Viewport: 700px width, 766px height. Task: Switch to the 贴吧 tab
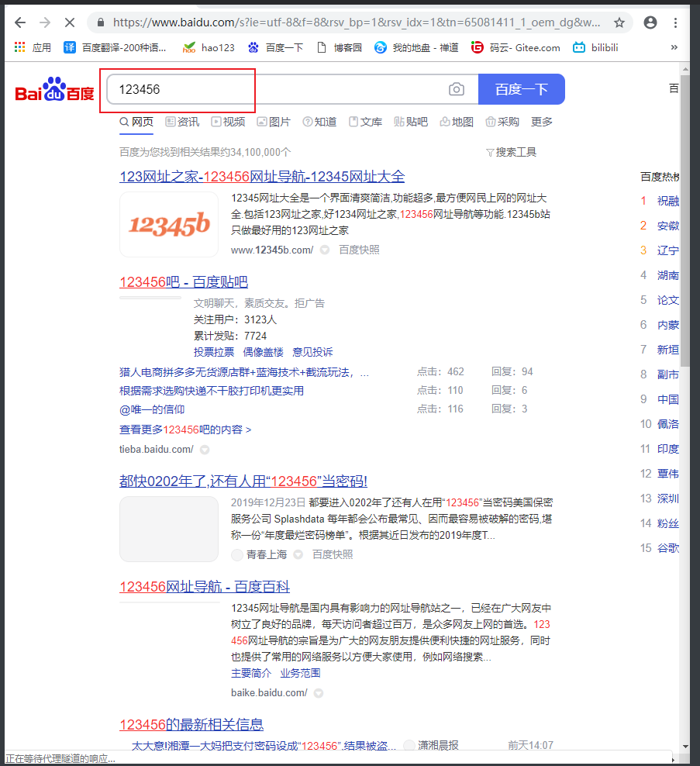coord(411,122)
